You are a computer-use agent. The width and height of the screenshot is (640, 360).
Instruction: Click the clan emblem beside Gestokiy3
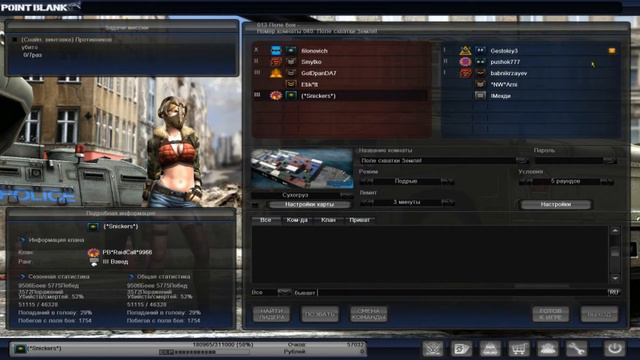465,51
